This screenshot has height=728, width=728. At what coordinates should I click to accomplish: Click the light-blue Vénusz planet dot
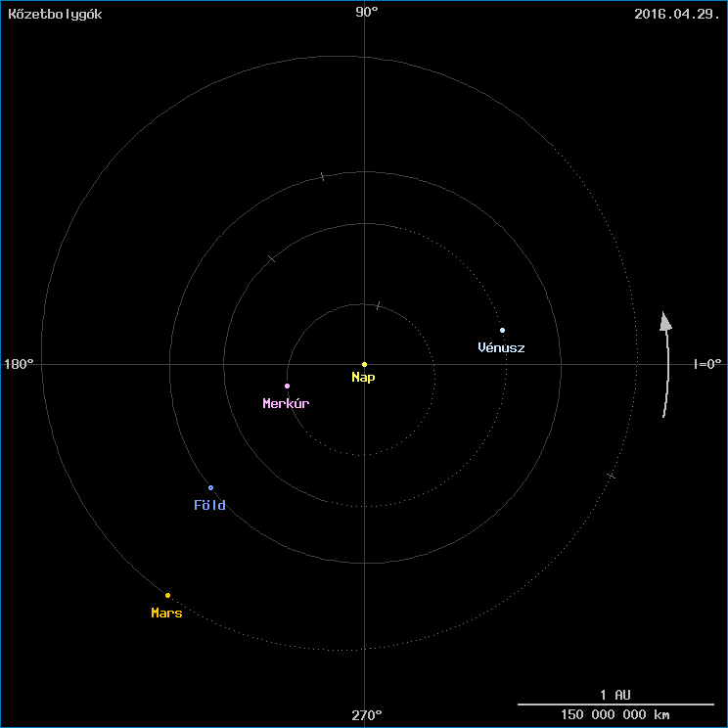[502, 330]
